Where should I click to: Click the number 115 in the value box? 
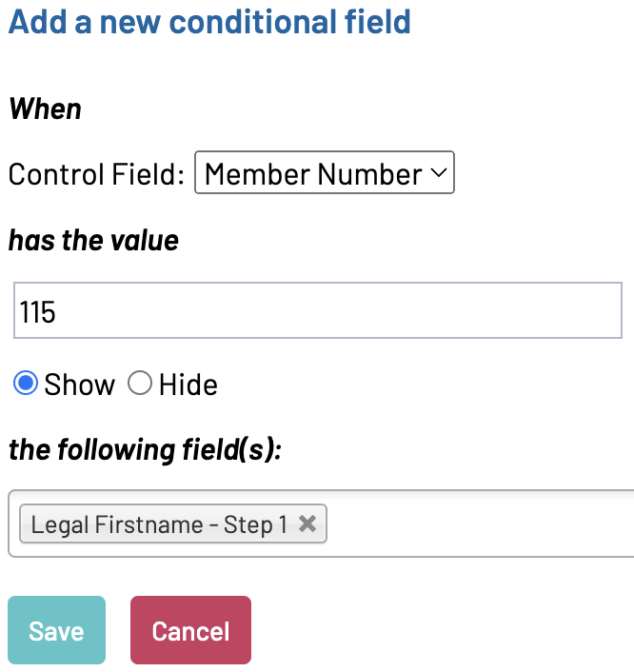(37, 312)
